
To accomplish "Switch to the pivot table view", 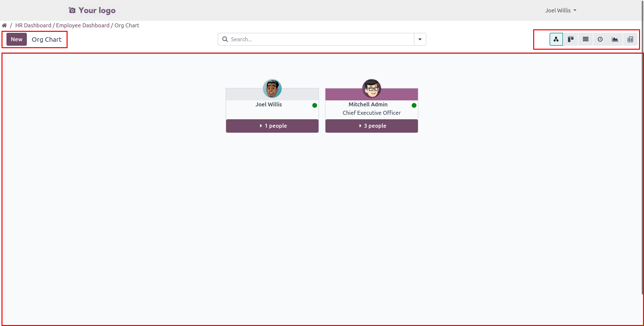I will click(x=630, y=39).
